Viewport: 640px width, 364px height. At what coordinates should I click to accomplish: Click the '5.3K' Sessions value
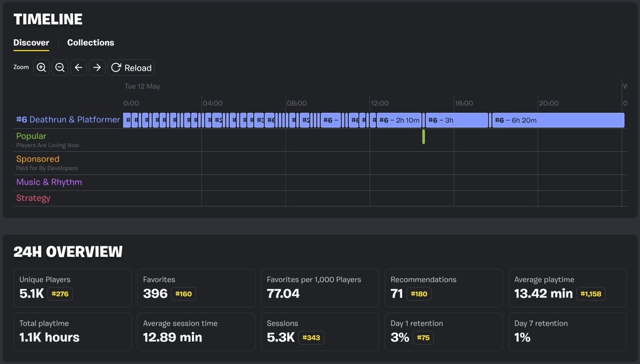(x=282, y=337)
